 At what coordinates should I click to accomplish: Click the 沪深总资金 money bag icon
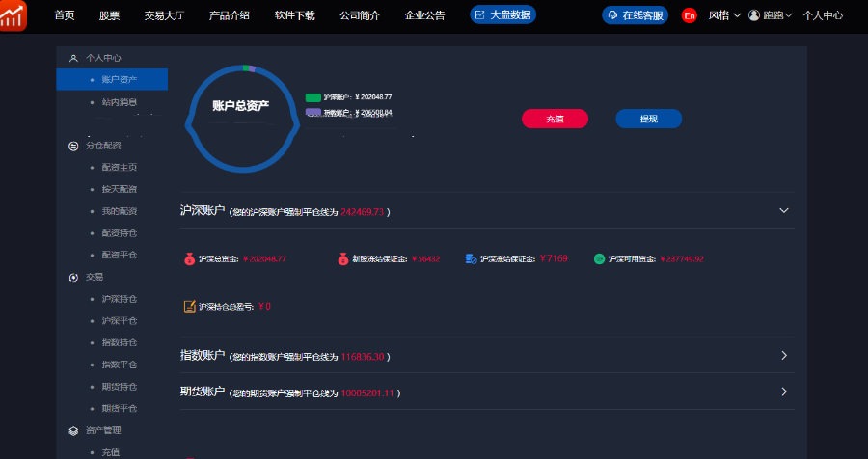(x=189, y=258)
